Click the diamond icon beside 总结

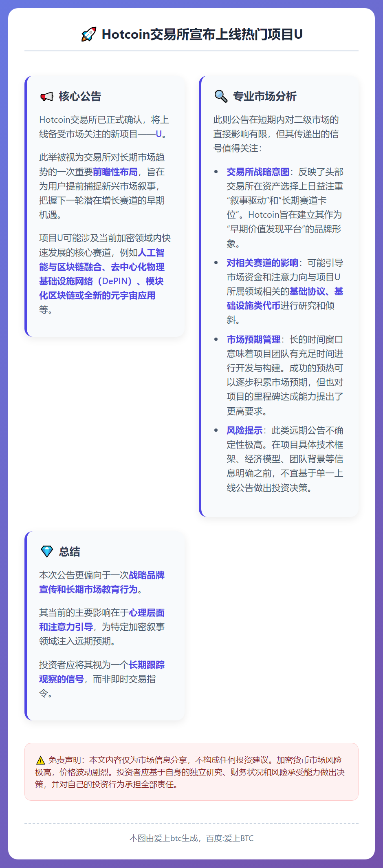[47, 552]
